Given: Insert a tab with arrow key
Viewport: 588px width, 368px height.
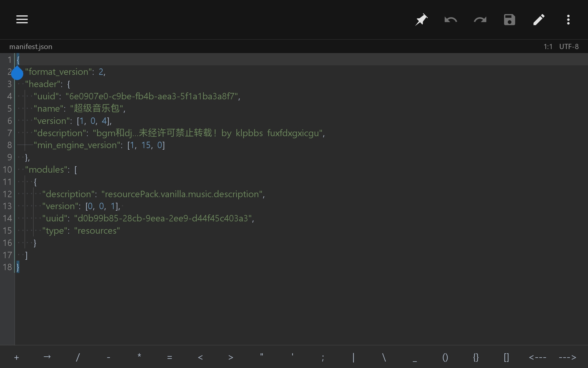Looking at the screenshot, I should click(x=47, y=357).
